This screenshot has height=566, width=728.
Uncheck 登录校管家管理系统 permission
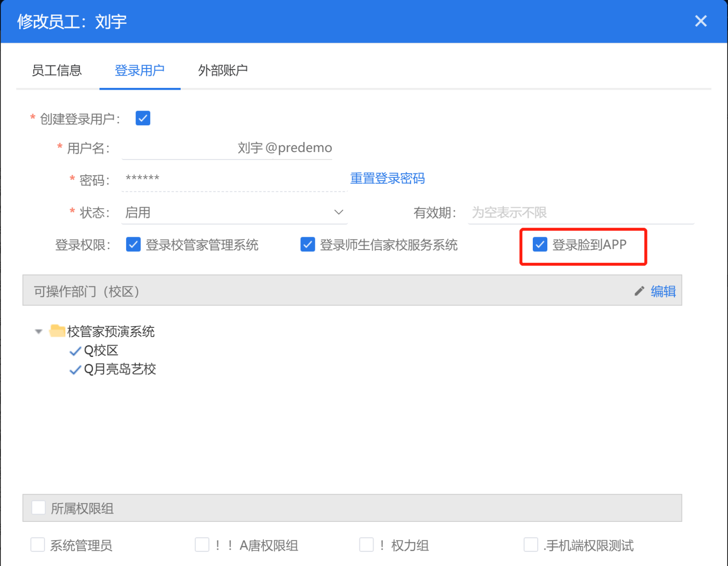point(133,245)
